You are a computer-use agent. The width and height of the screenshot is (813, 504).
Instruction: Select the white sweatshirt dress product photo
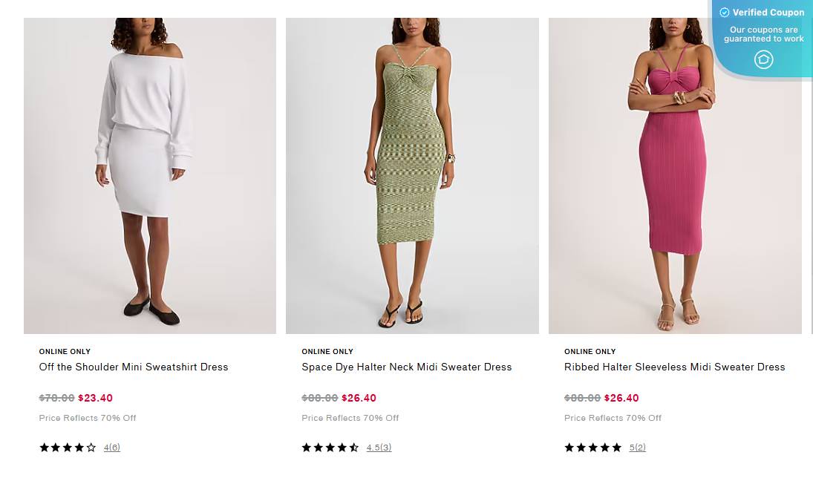pyautogui.click(x=150, y=176)
